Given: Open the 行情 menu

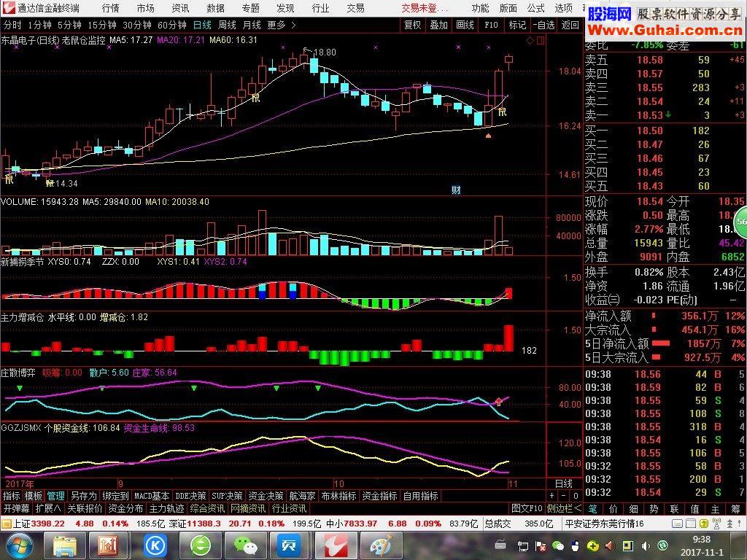Looking at the screenshot, I should point(111,8).
